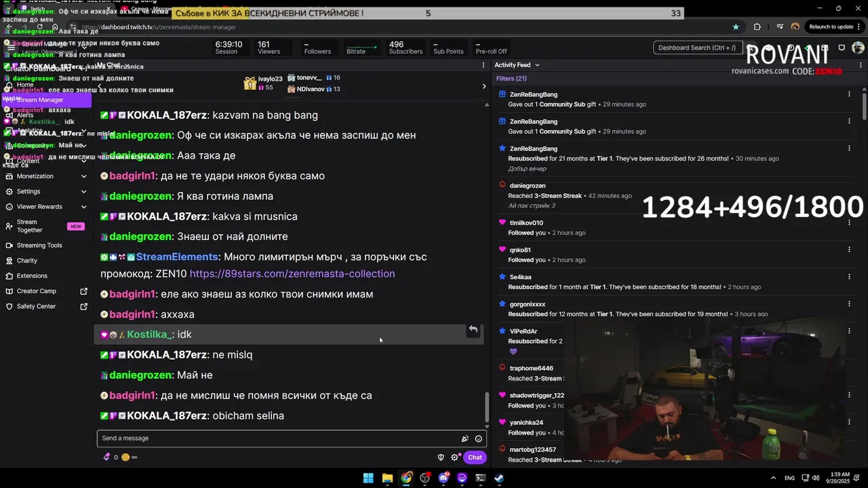Open File Explorer from taskbar

coord(387,478)
